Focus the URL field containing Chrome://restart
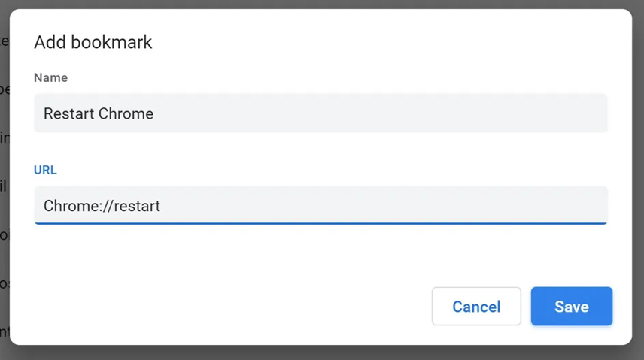 [x=320, y=205]
